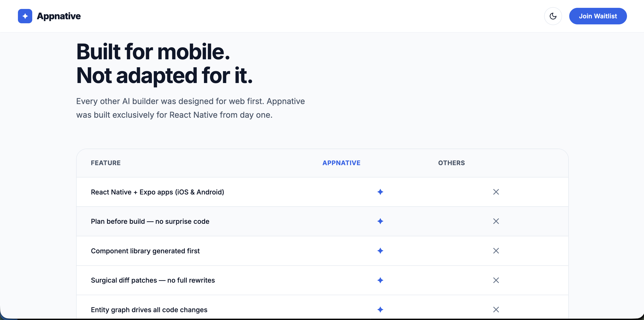Click the X icon in Others column for React Native apps
Screen dimensions: 644x320
(x=496, y=192)
